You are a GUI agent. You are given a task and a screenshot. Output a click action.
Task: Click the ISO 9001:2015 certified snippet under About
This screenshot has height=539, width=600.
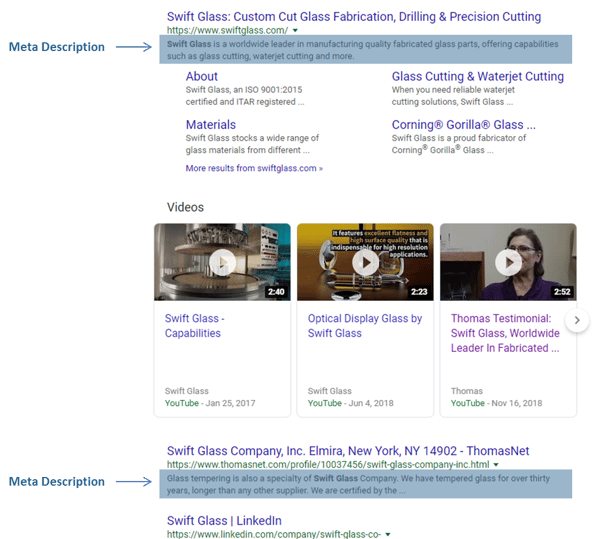(245, 96)
